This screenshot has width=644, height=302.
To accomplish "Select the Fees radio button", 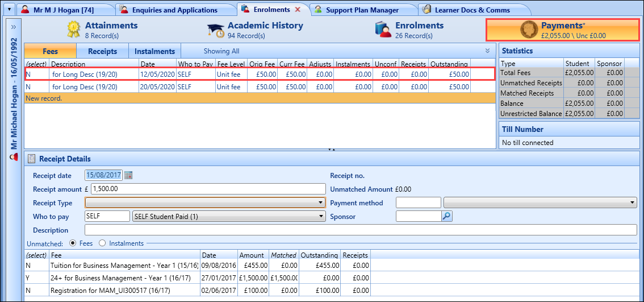I will click(x=74, y=243).
